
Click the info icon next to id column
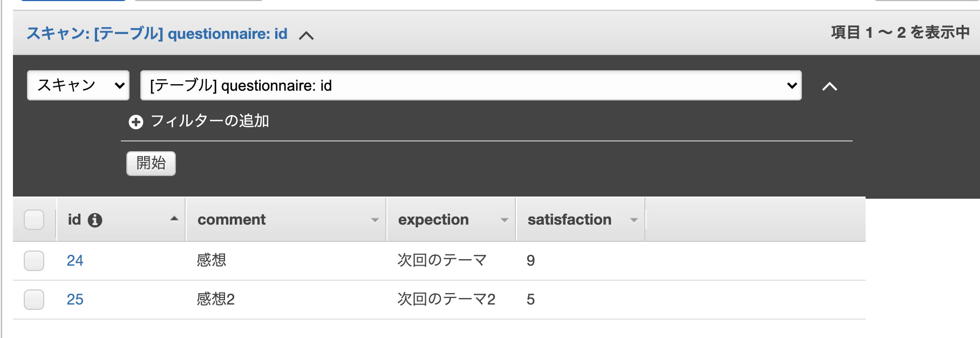(95, 219)
